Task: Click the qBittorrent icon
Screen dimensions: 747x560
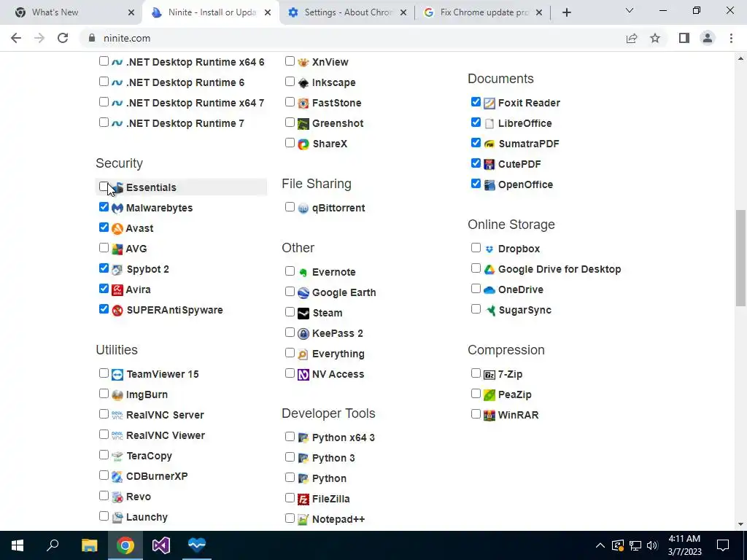Action: tap(303, 208)
